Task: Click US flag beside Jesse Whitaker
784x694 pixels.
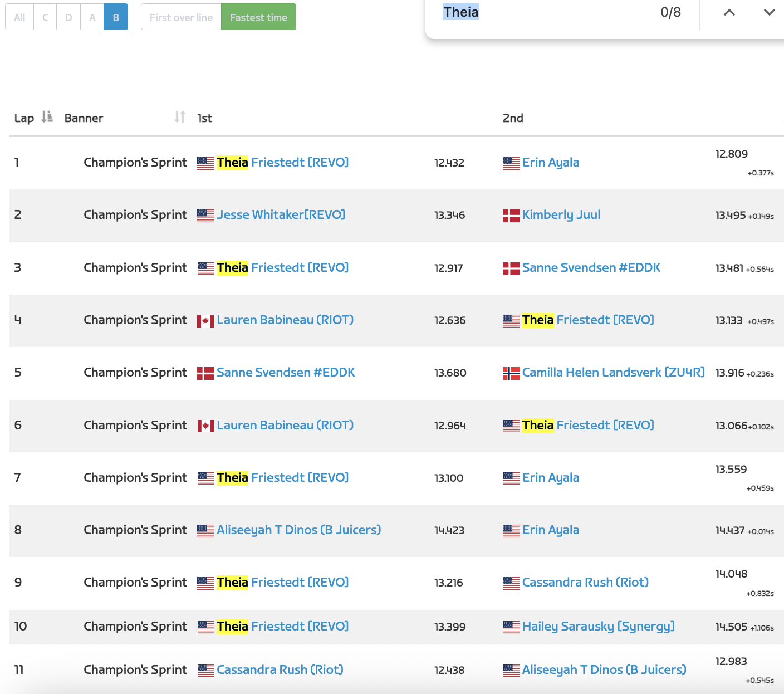Action: point(205,216)
